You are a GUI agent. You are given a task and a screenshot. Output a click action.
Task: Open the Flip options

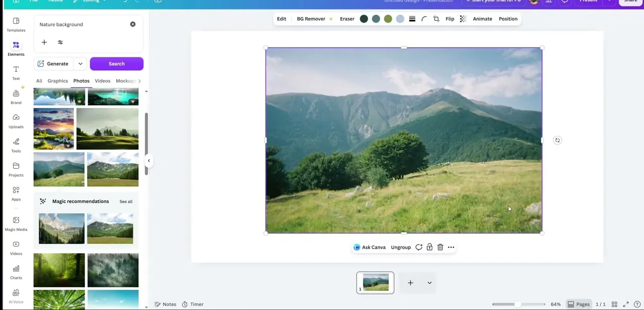click(450, 19)
